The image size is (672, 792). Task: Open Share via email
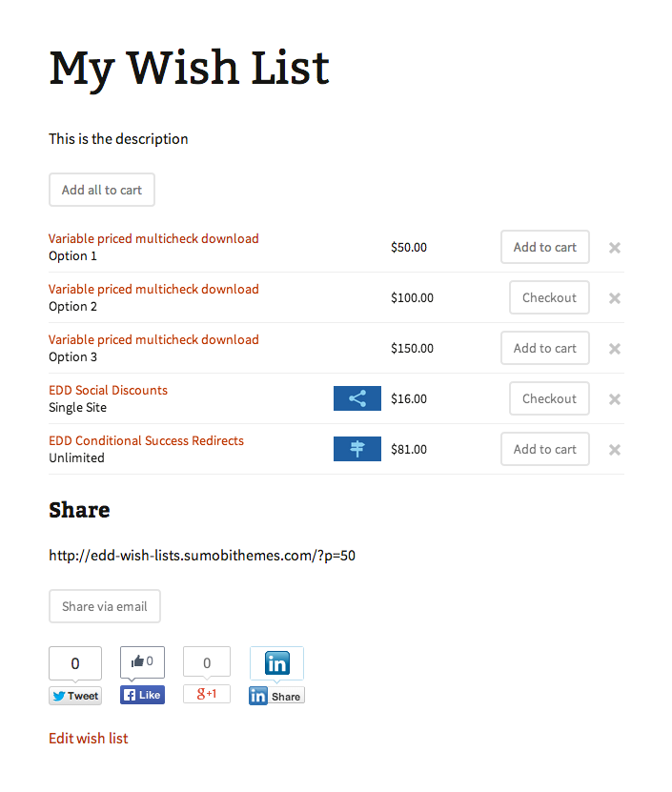point(105,606)
